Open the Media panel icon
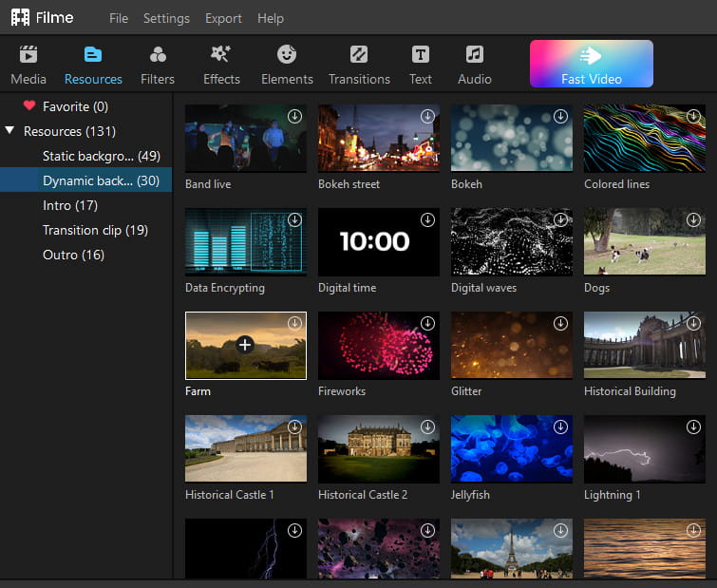This screenshot has width=717, height=588. coord(28,55)
